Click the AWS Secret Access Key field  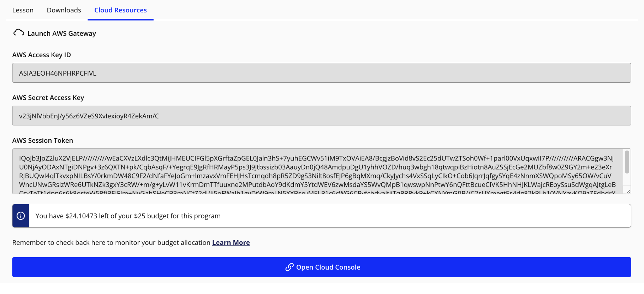click(322, 116)
